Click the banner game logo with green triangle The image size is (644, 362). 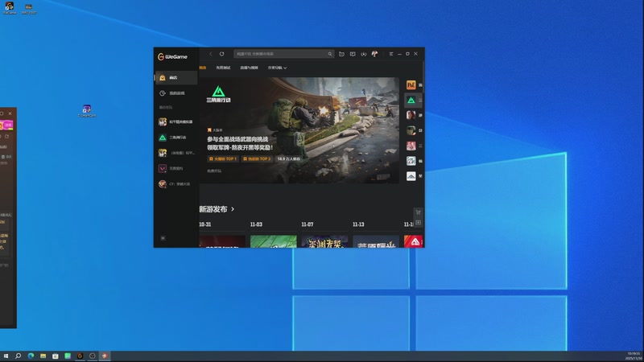click(218, 94)
